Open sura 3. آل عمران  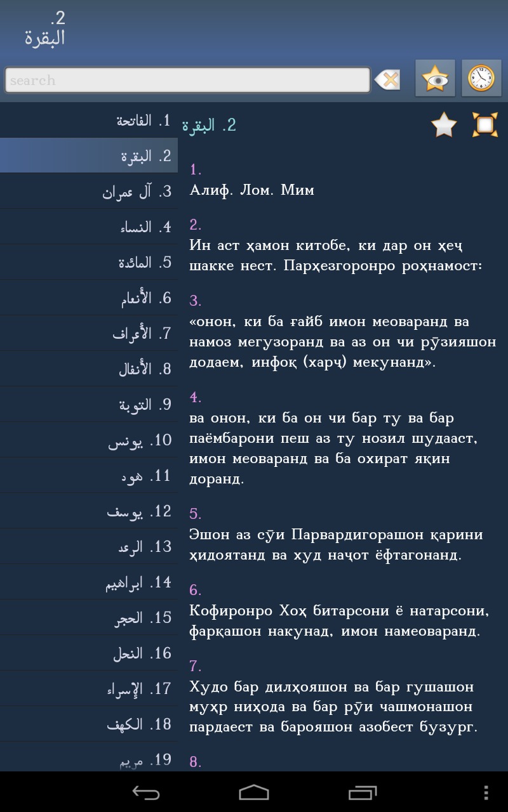[89, 191]
